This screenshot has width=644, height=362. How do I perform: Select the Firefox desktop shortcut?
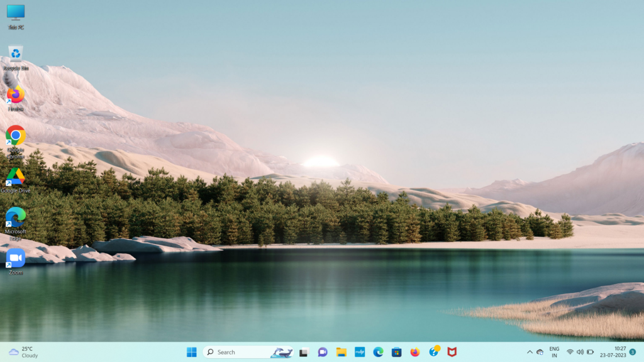pos(16,99)
